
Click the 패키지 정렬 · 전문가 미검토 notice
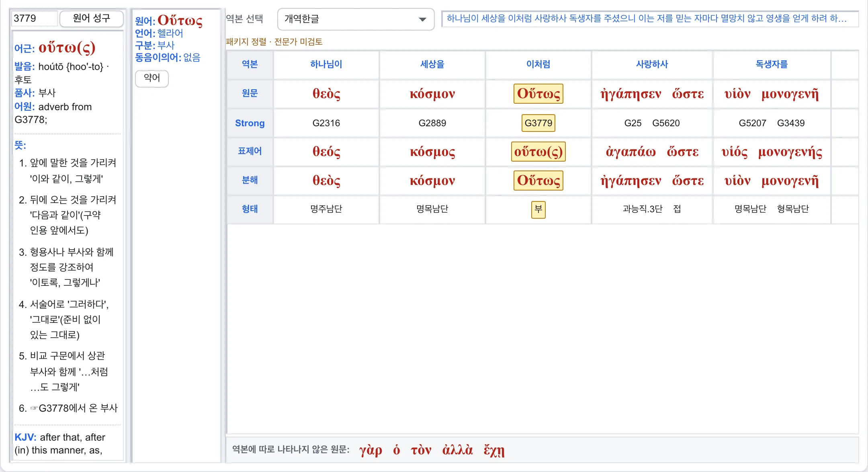click(274, 42)
